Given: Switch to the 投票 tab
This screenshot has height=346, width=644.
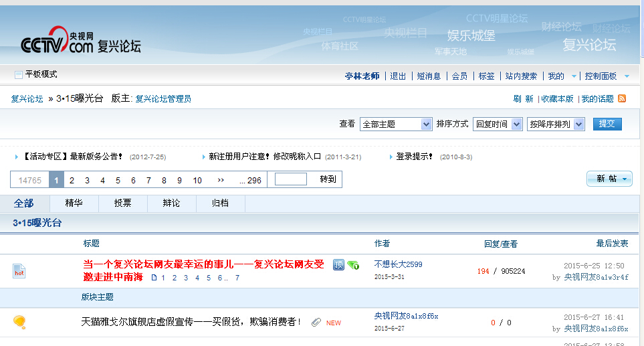Looking at the screenshot, I should [123, 203].
